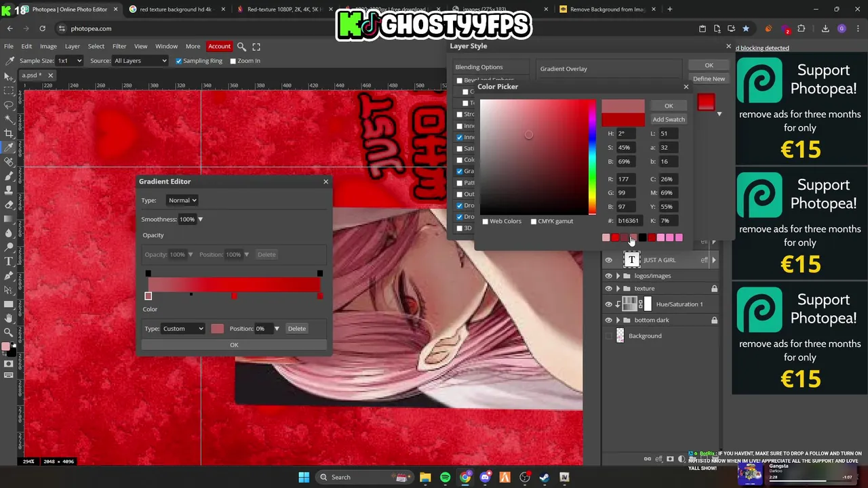Screen dimensions: 868x488
Task: Click color stop swatch in Gradient Editor
Action: 217,329
